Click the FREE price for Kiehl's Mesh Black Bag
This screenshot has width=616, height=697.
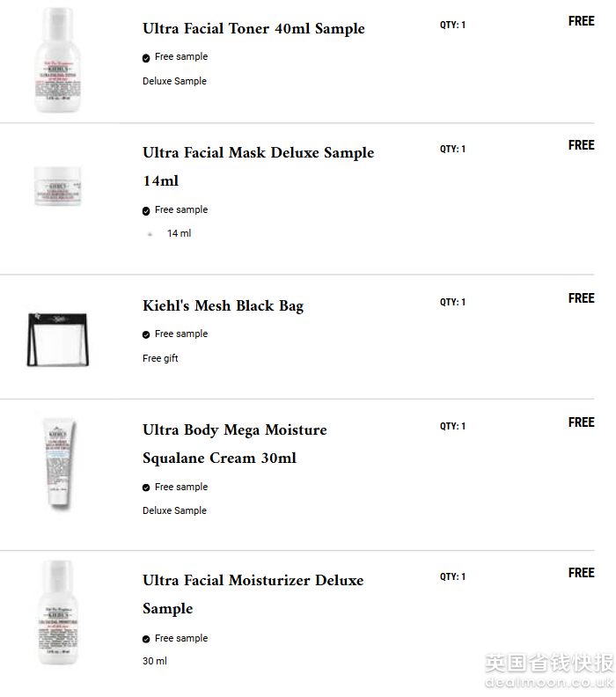coord(581,298)
